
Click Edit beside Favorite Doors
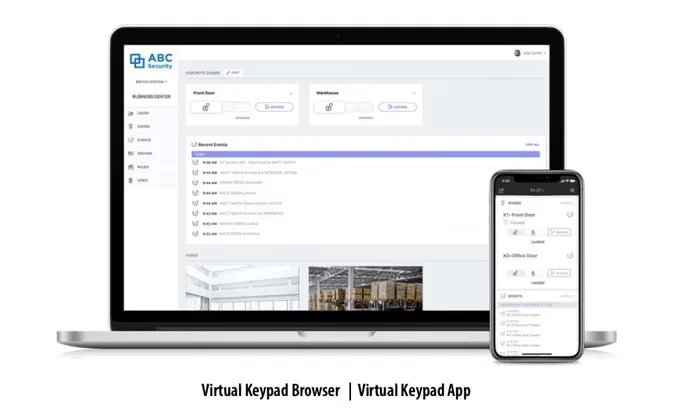[x=233, y=73]
